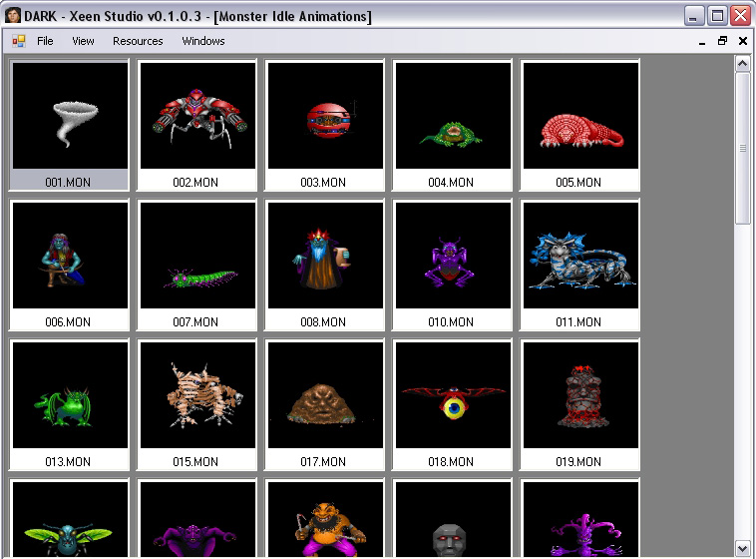Open the File menu

pyautogui.click(x=45, y=41)
